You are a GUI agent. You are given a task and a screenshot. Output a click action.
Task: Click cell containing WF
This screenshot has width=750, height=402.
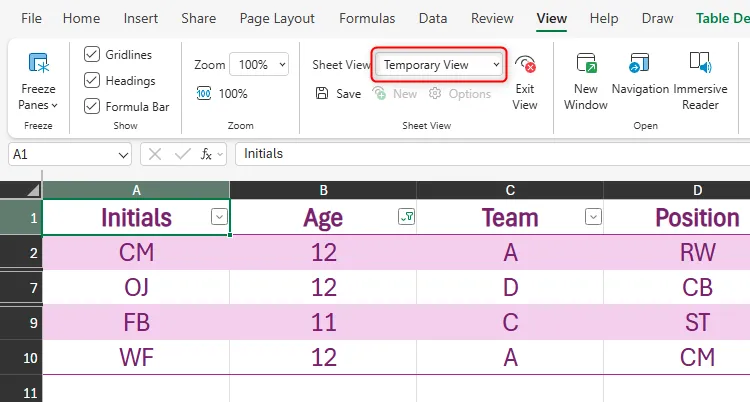click(136, 357)
